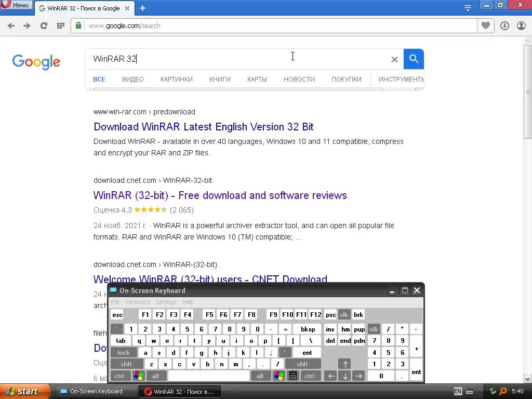532x399 pixels.
Task: Click the Windows start button
Action: point(25,392)
